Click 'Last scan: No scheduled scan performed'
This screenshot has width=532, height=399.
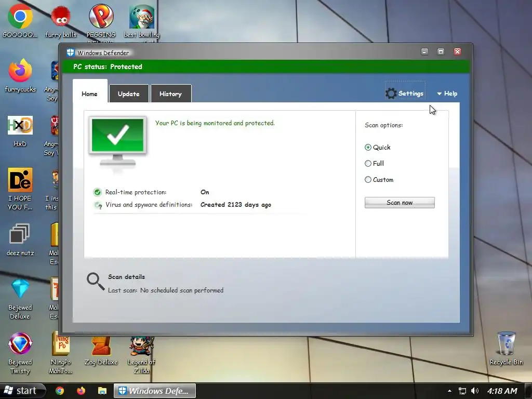[x=166, y=290]
